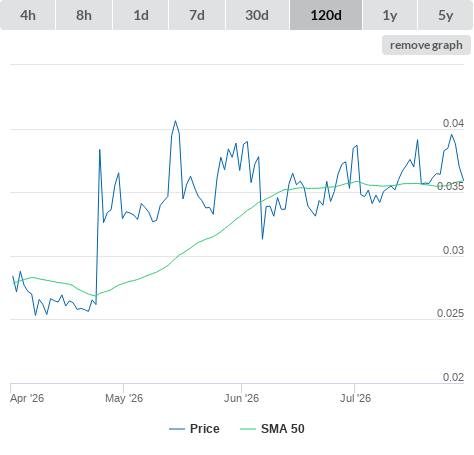This screenshot has width=474, height=455.
Task: Click the 0.03 price axis label
Action: pyautogui.click(x=453, y=250)
